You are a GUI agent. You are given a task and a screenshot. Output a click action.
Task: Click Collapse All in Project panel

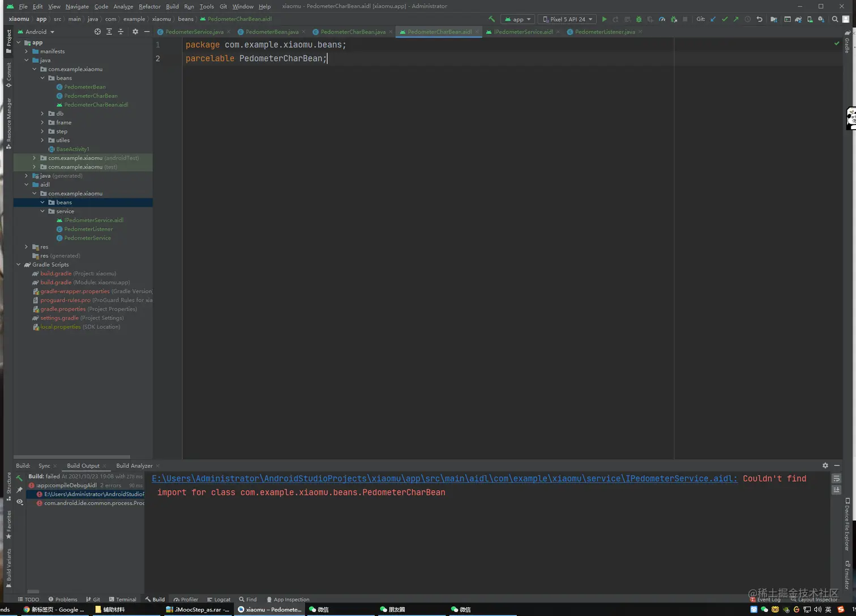(121, 32)
